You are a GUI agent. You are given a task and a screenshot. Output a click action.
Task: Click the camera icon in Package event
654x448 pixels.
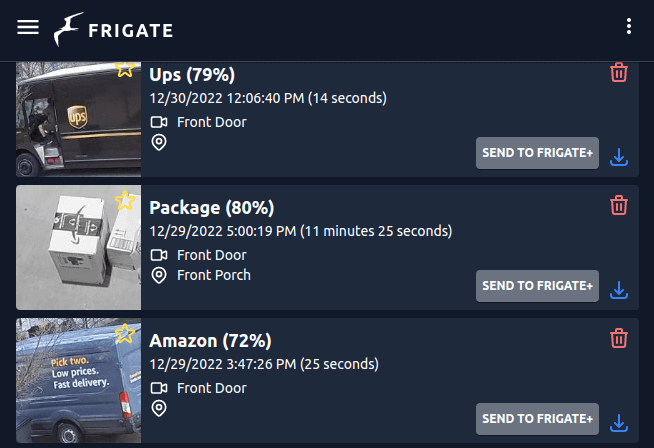pyautogui.click(x=158, y=255)
